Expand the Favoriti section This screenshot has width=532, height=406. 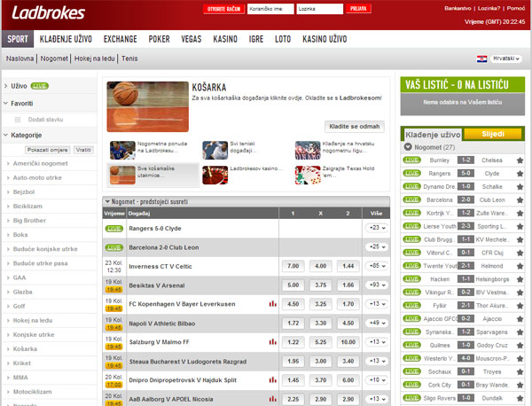point(6,104)
